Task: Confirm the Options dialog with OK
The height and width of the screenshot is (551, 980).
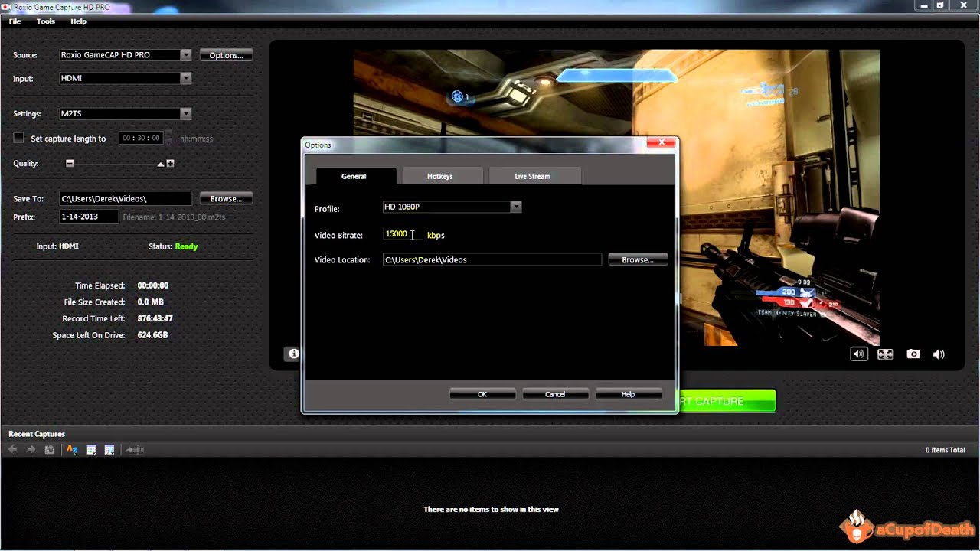Action: pos(482,394)
